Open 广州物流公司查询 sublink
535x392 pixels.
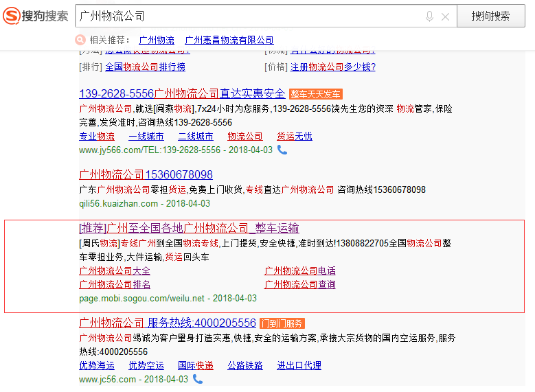(x=300, y=284)
